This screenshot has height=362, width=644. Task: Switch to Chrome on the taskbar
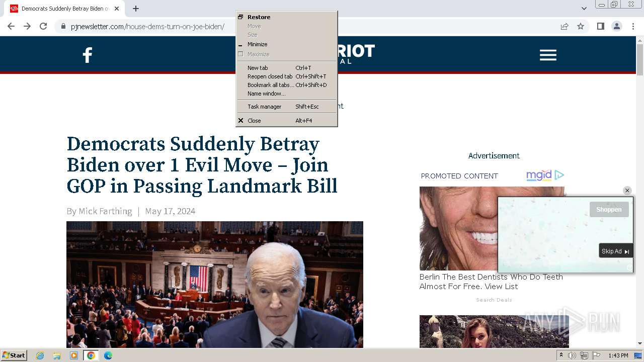click(91, 355)
